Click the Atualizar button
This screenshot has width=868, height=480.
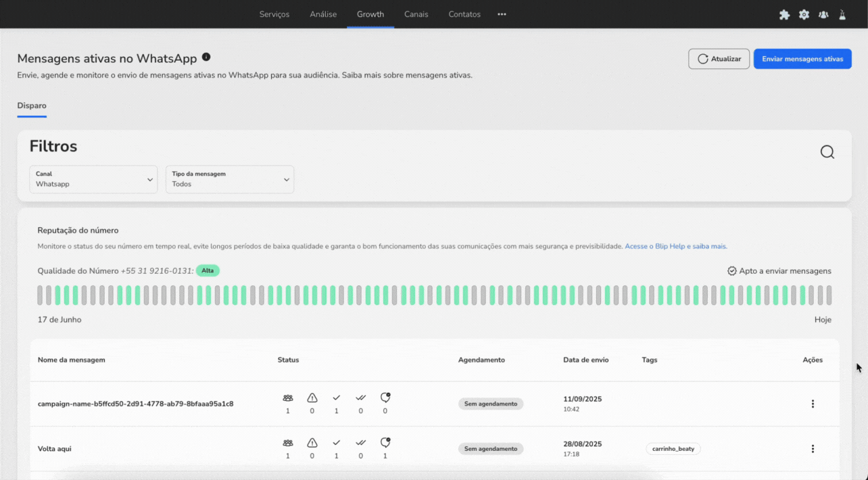(719, 59)
